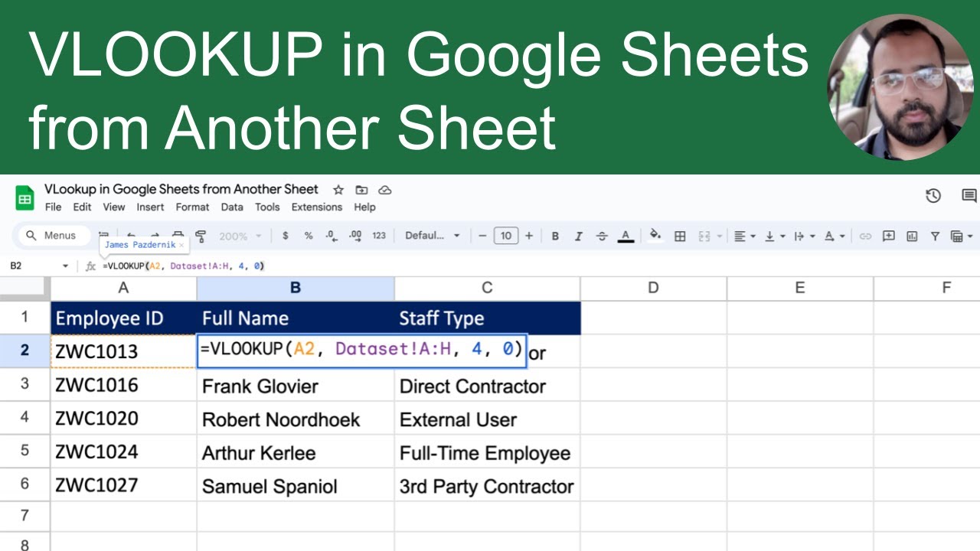980x551 pixels.
Task: Select column A header
Action: pos(123,288)
